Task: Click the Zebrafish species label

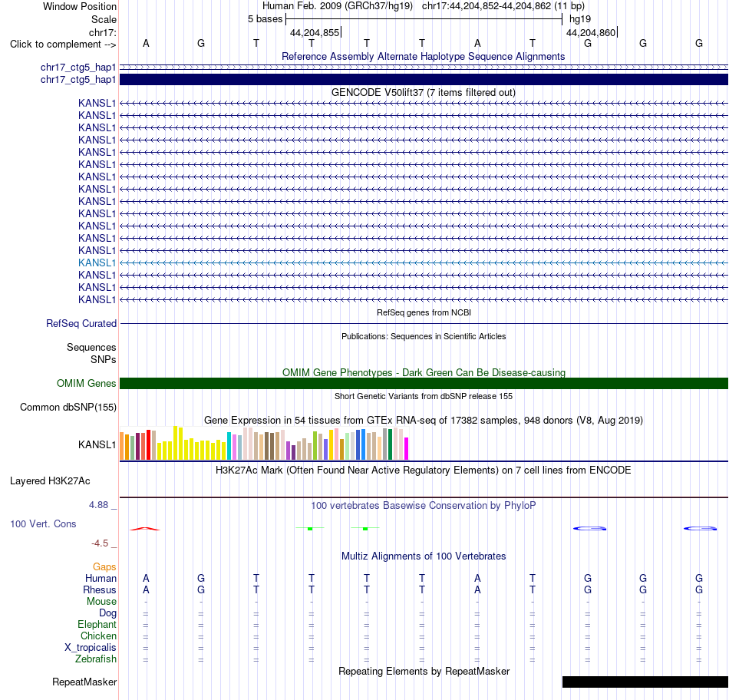Action: click(96, 659)
